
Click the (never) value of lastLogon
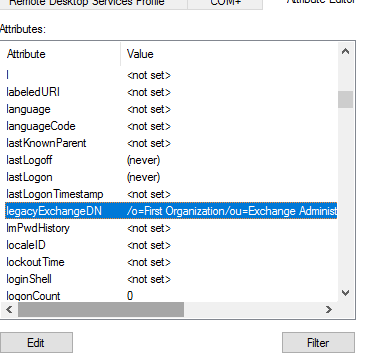[143, 177]
